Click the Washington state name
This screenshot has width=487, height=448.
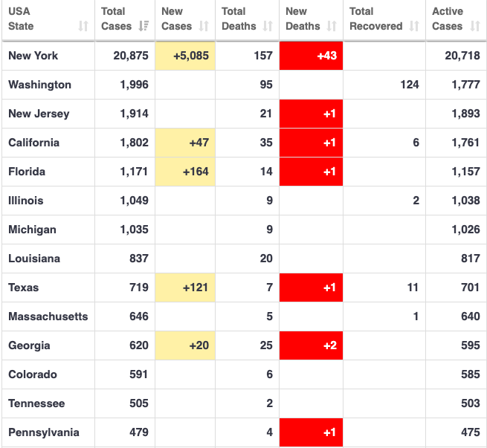[39, 85]
